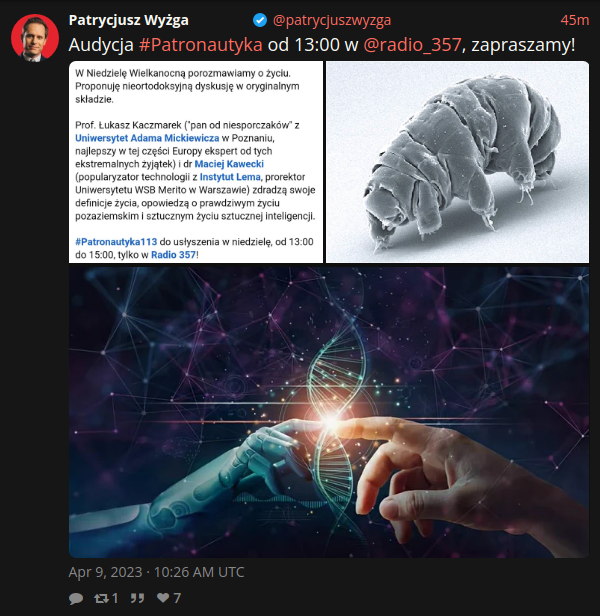Open quotes via the quotation marks icon

click(137, 598)
